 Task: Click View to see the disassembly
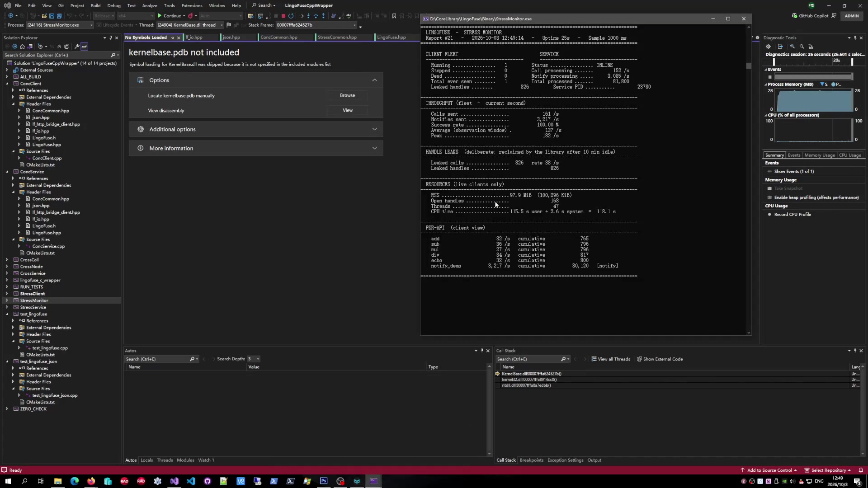tap(347, 110)
